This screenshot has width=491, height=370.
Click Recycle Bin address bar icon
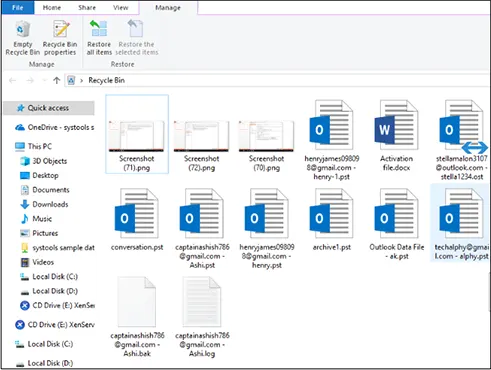(71, 80)
